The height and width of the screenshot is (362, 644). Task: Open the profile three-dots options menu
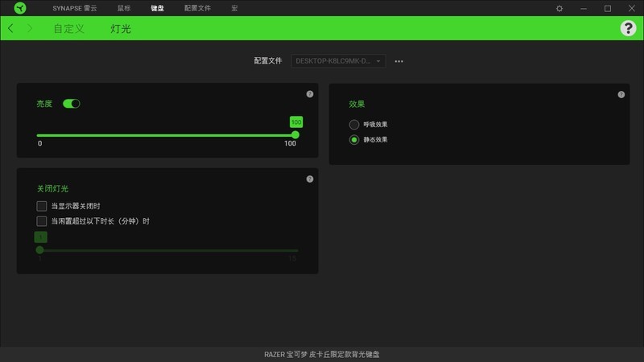[x=398, y=61]
